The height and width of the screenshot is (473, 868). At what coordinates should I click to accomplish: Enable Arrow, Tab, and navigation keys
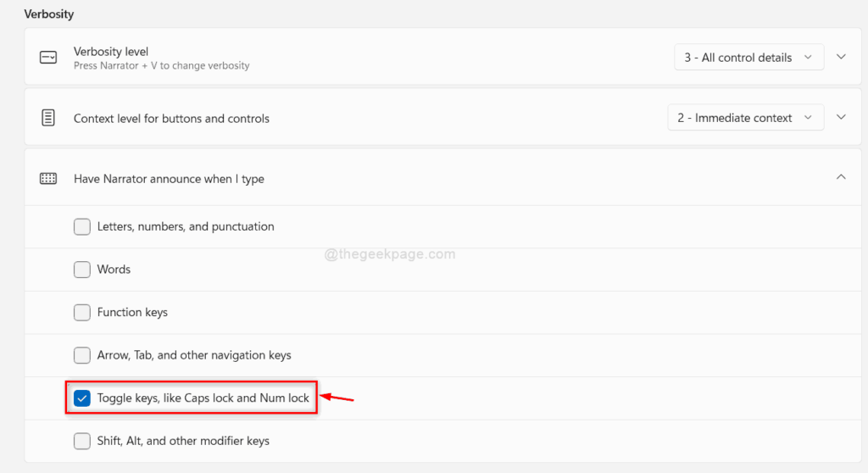(x=82, y=355)
